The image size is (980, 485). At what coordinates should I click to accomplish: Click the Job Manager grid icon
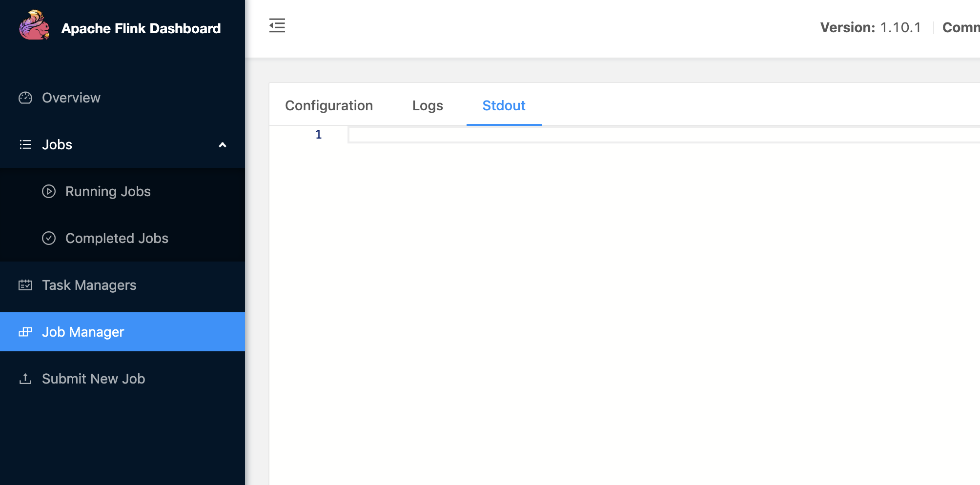tap(25, 332)
